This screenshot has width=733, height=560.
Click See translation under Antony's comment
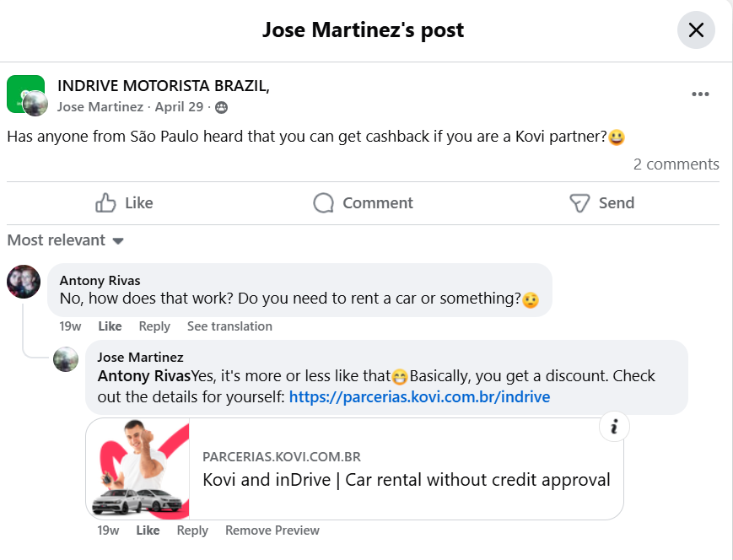pyautogui.click(x=229, y=326)
